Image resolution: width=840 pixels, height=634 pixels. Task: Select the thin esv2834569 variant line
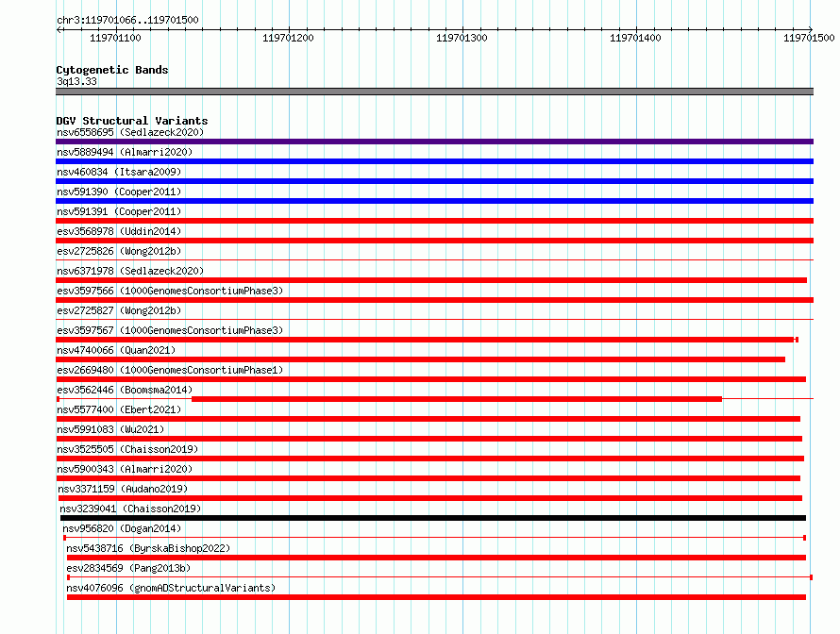(440, 577)
